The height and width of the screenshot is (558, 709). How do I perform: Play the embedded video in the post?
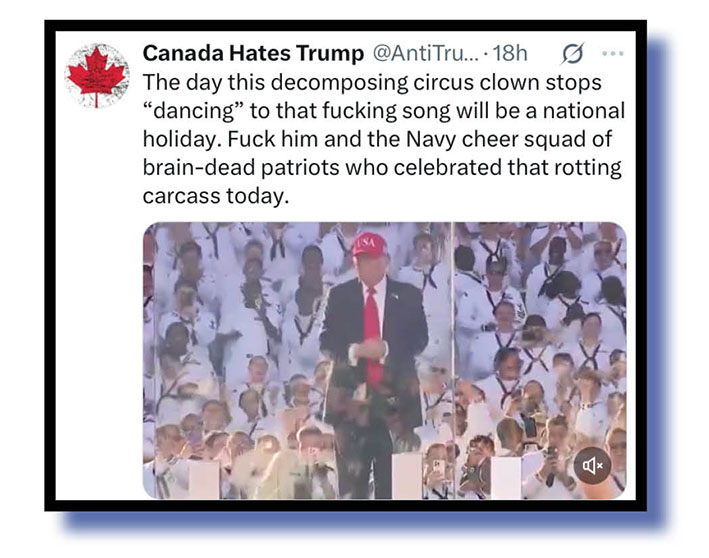pyautogui.click(x=384, y=360)
